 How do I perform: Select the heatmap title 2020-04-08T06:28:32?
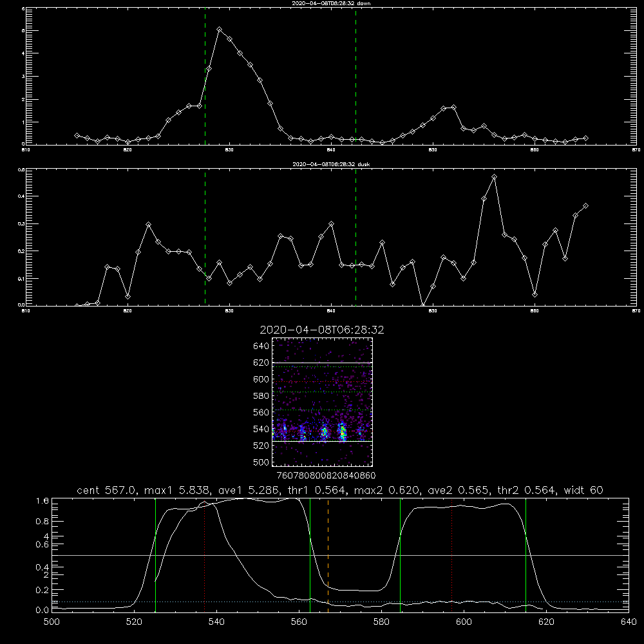click(322, 330)
